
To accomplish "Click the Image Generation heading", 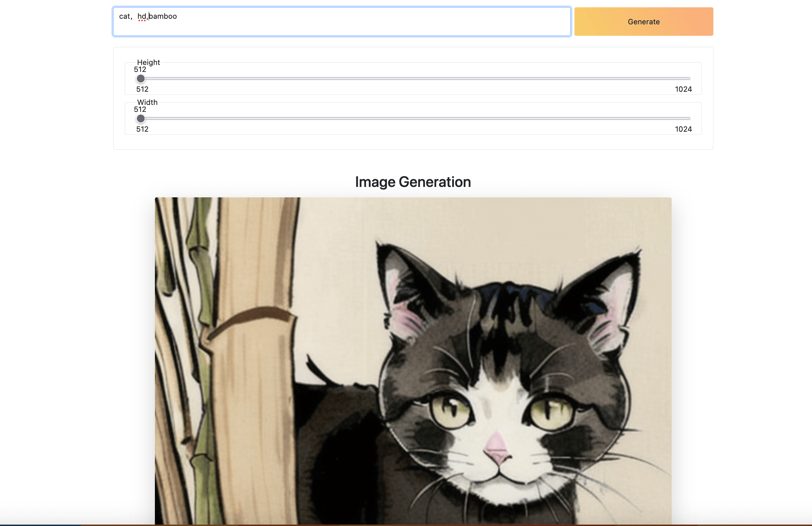I will pyautogui.click(x=413, y=182).
